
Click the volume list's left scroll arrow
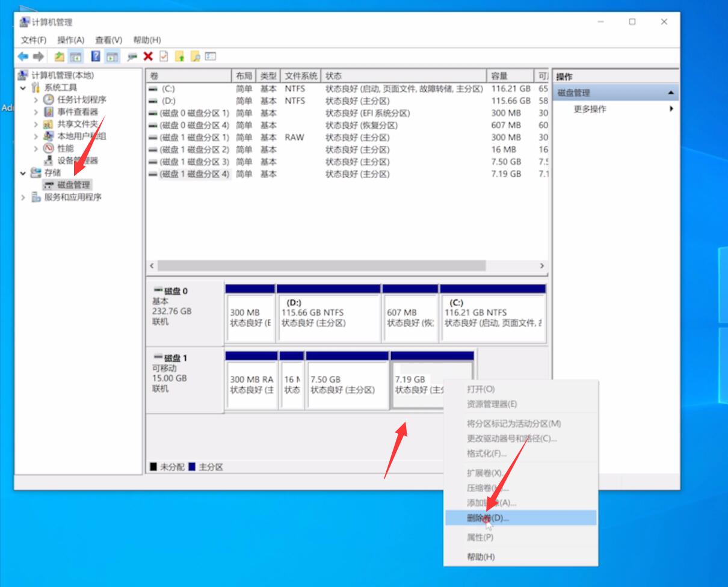click(x=152, y=266)
